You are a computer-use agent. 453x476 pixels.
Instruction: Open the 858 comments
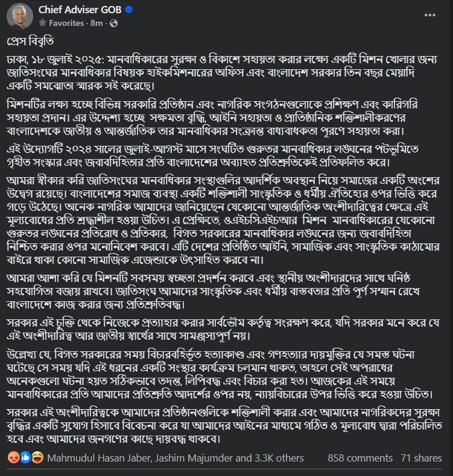360,458
